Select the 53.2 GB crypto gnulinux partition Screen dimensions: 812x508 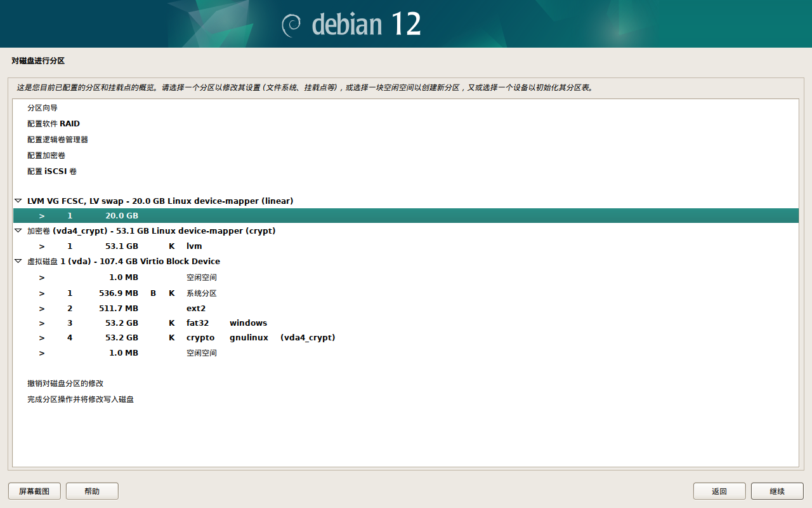(x=406, y=338)
